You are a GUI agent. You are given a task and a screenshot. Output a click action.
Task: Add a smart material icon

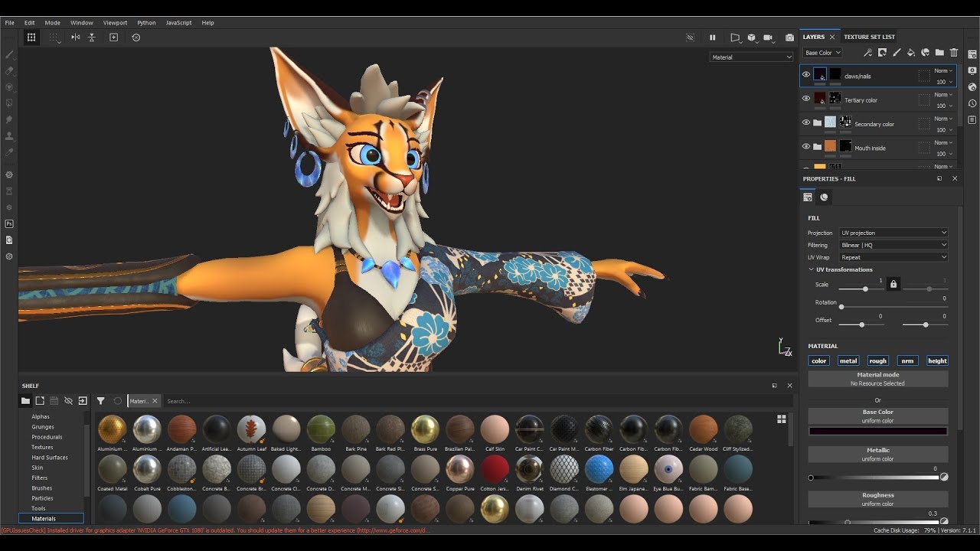[925, 53]
